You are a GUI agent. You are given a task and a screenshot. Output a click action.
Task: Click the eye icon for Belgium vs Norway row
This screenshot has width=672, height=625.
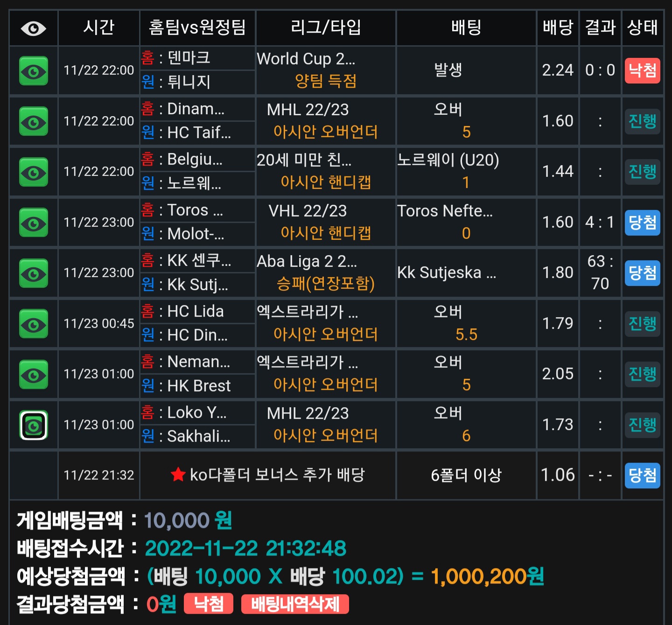click(34, 172)
